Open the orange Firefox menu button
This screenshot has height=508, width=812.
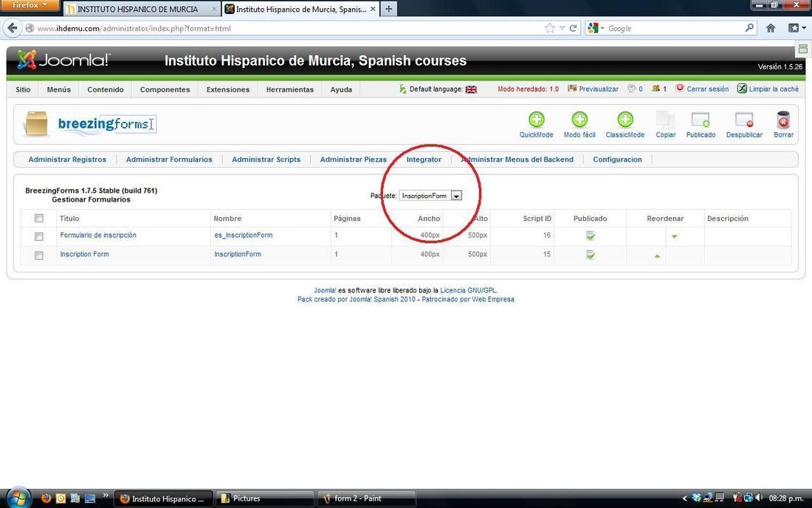(29, 5)
